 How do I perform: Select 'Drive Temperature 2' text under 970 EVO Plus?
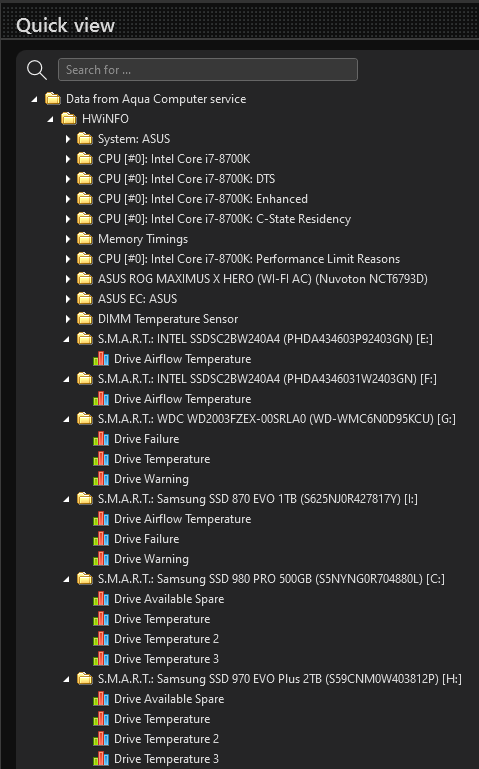tap(167, 739)
